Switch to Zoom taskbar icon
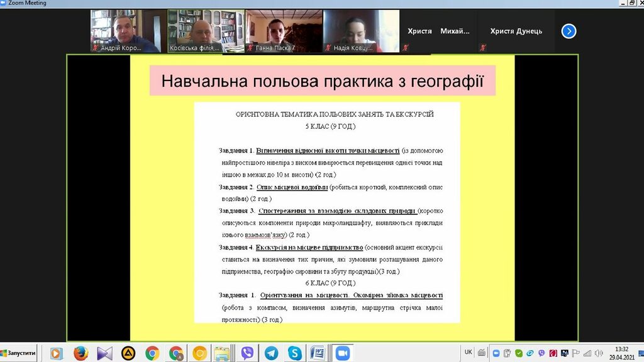The width and height of the screenshot is (644, 362). click(x=342, y=353)
